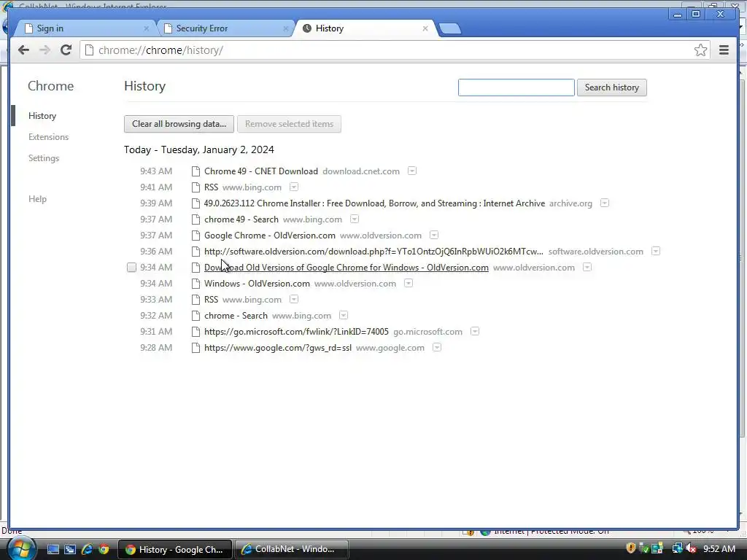Screen dimensions: 747x560
Task: Open Chrome 49 - CNET Download entry
Action: (x=260, y=171)
